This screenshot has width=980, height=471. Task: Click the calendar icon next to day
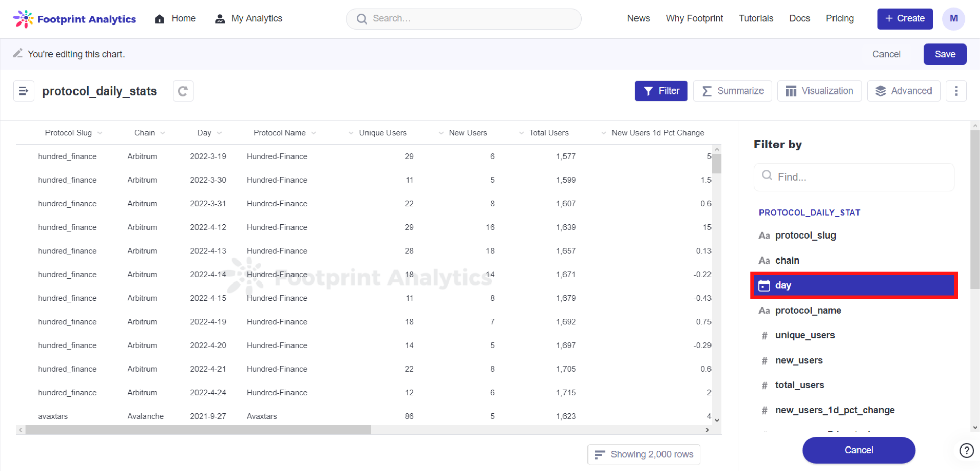click(764, 286)
